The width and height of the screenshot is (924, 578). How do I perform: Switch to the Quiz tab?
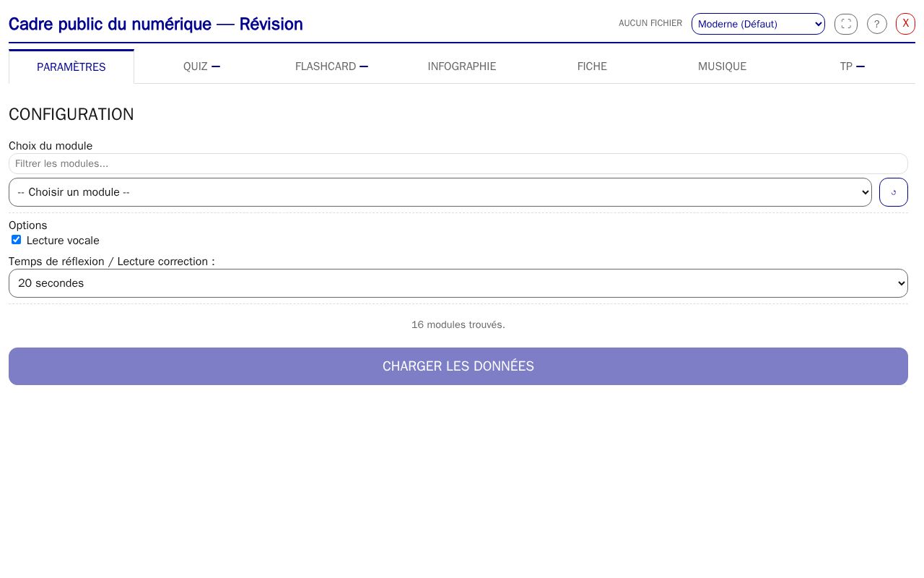[201, 66]
